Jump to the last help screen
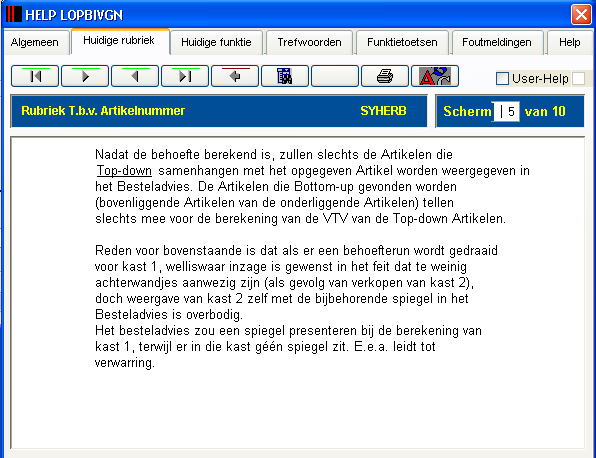 185,76
